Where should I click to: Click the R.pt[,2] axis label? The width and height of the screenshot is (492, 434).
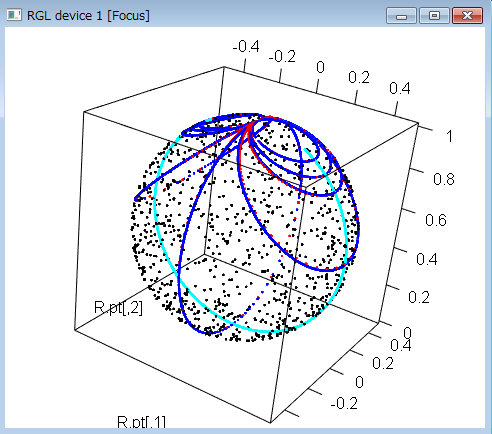click(118, 307)
